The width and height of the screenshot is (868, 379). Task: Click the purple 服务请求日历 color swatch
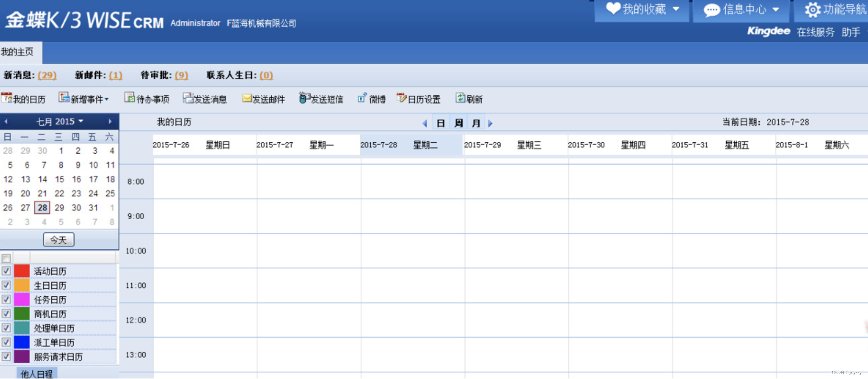tap(22, 356)
